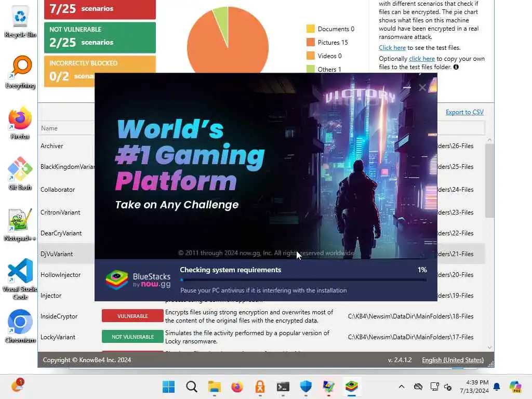Click the scroll-up arrow of results list
This screenshot has width=532, height=399.
point(489,140)
